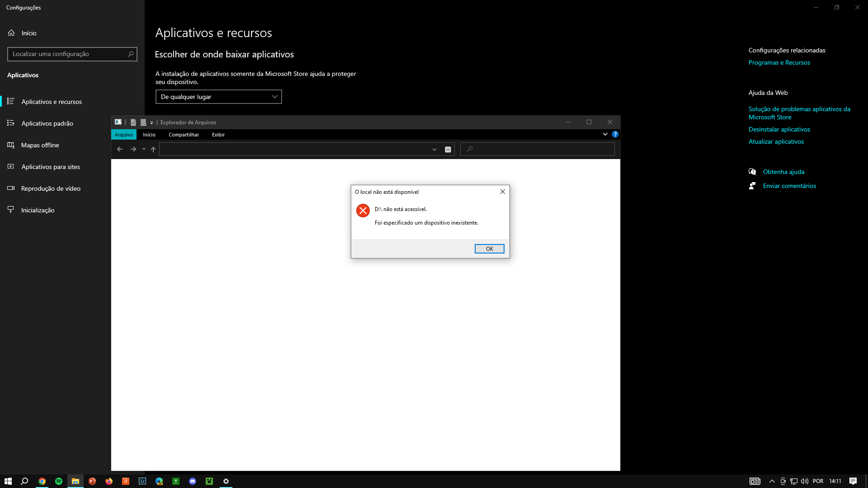Click Obtenha ajuda link

click(783, 172)
